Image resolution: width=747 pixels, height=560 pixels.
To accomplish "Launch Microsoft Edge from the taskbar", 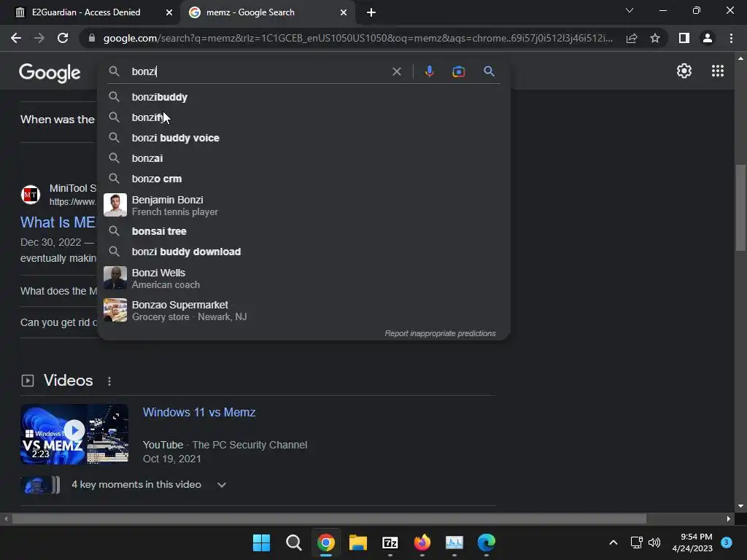I will coord(487,542).
